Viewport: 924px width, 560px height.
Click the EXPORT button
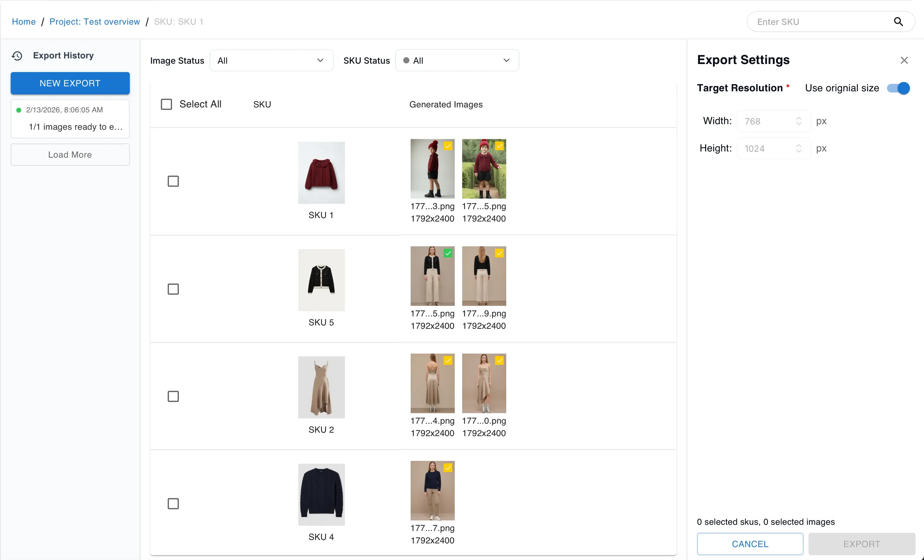tap(861, 544)
